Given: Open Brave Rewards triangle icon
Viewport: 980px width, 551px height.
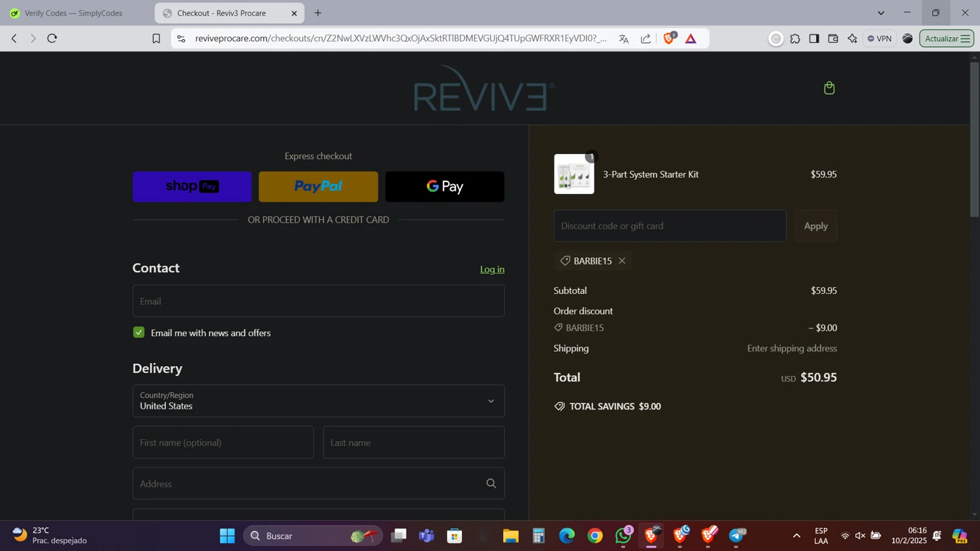Looking at the screenshot, I should click(691, 39).
